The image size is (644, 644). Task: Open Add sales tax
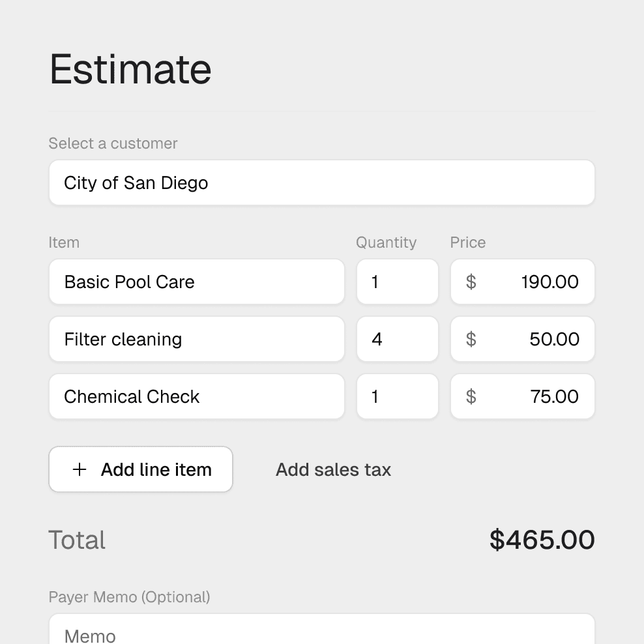333,469
